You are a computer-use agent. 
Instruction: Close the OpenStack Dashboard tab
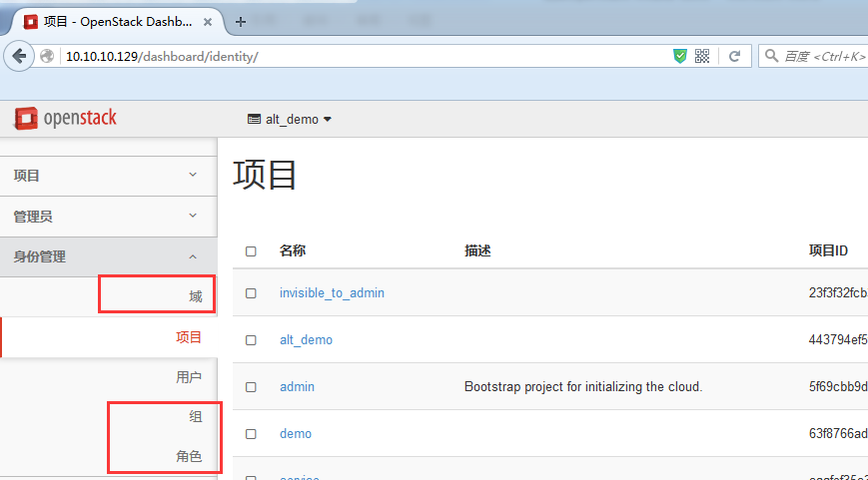coord(208,22)
